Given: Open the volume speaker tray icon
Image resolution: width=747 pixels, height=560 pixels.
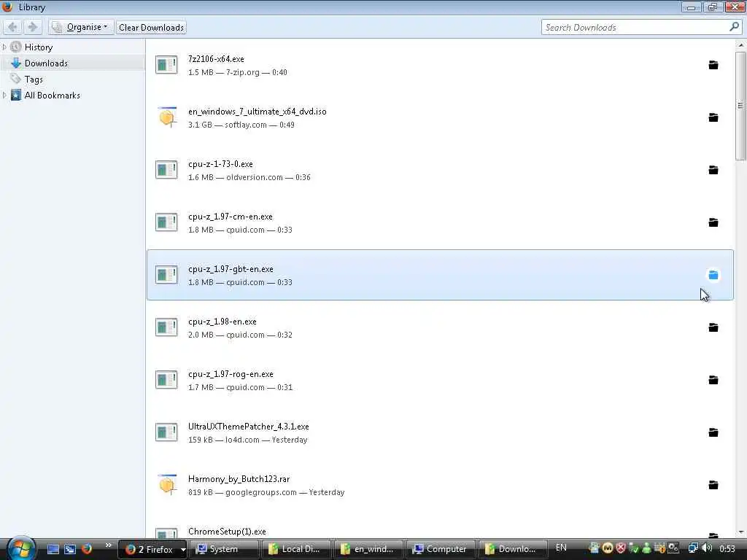Looking at the screenshot, I should click(707, 548).
